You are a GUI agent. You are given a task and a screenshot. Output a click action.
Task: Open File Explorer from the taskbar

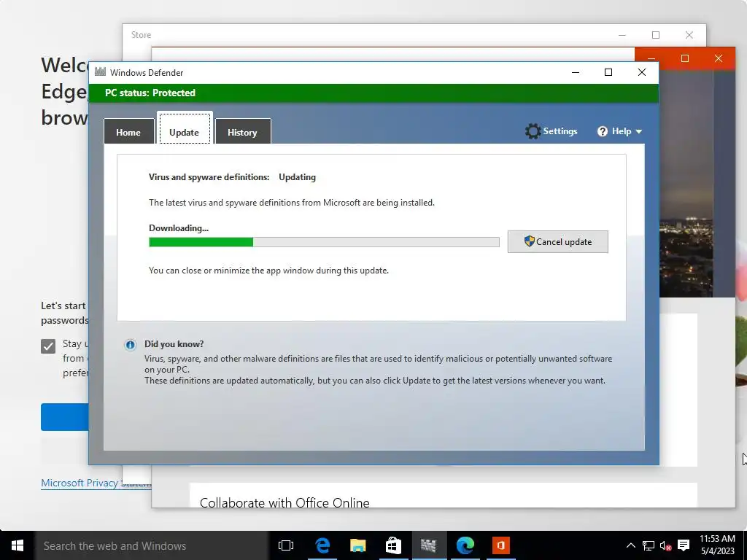pos(357,545)
